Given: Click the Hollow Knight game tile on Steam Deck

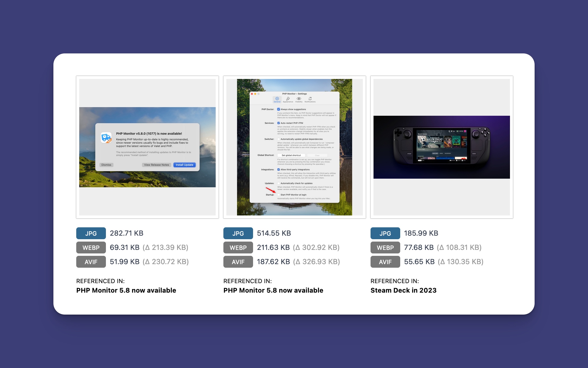Looking at the screenshot, I should point(430,142).
